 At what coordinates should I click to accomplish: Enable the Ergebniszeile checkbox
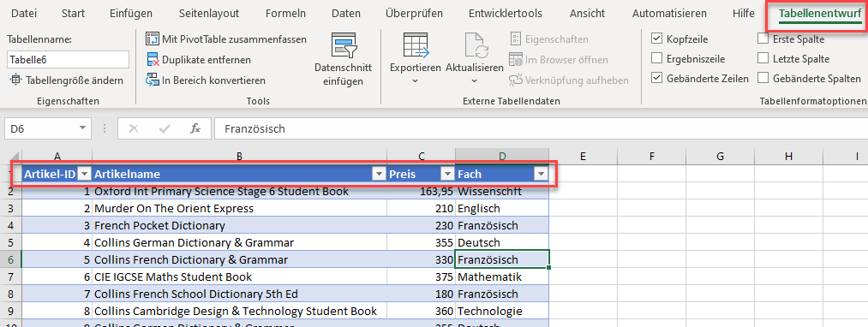point(656,59)
